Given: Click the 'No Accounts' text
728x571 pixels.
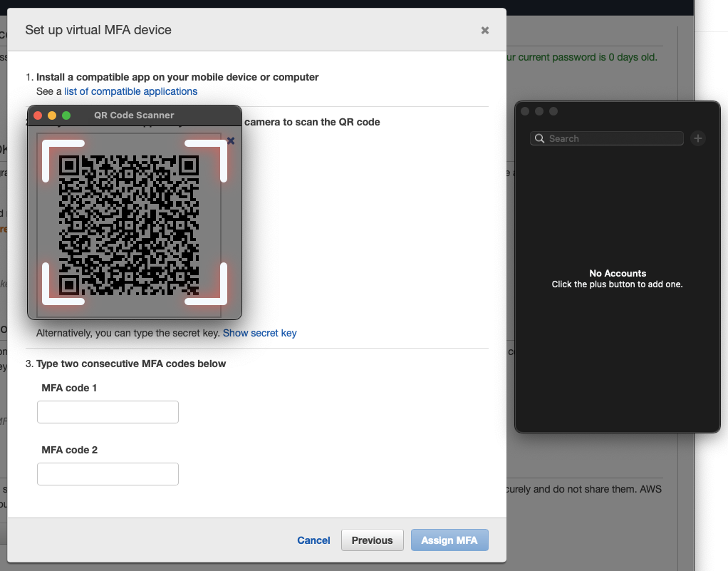Looking at the screenshot, I should point(618,273).
